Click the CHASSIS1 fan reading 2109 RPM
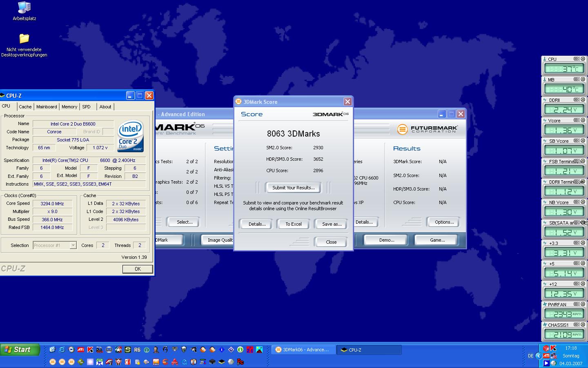 pos(564,334)
